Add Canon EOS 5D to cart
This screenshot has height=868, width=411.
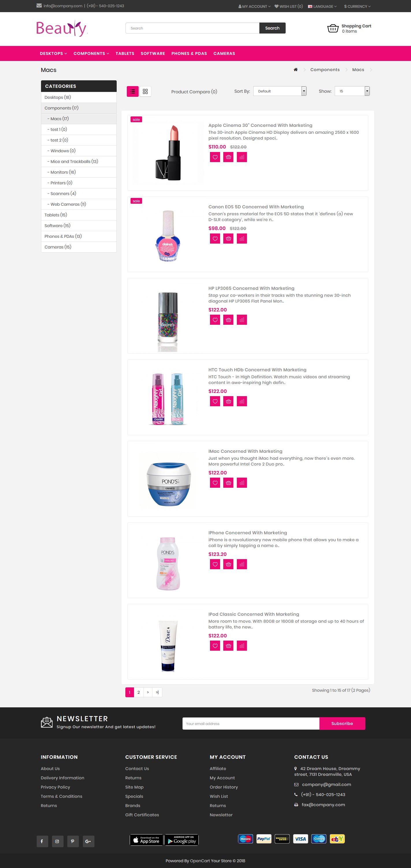point(228,239)
